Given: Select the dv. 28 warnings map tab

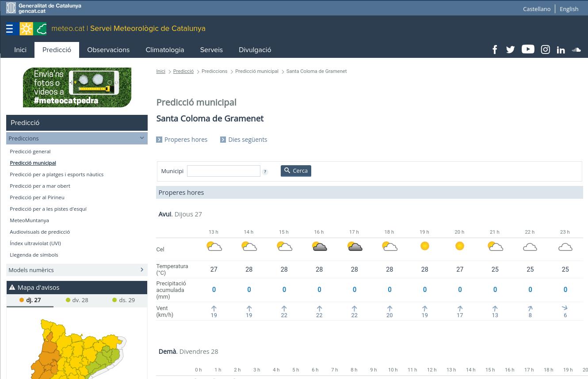Looking at the screenshot, I should [x=77, y=300].
